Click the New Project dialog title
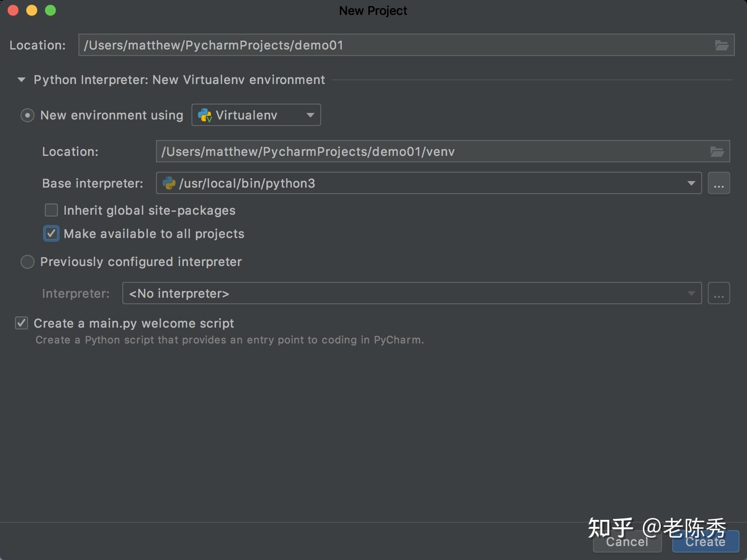747x560 pixels. [373, 10]
